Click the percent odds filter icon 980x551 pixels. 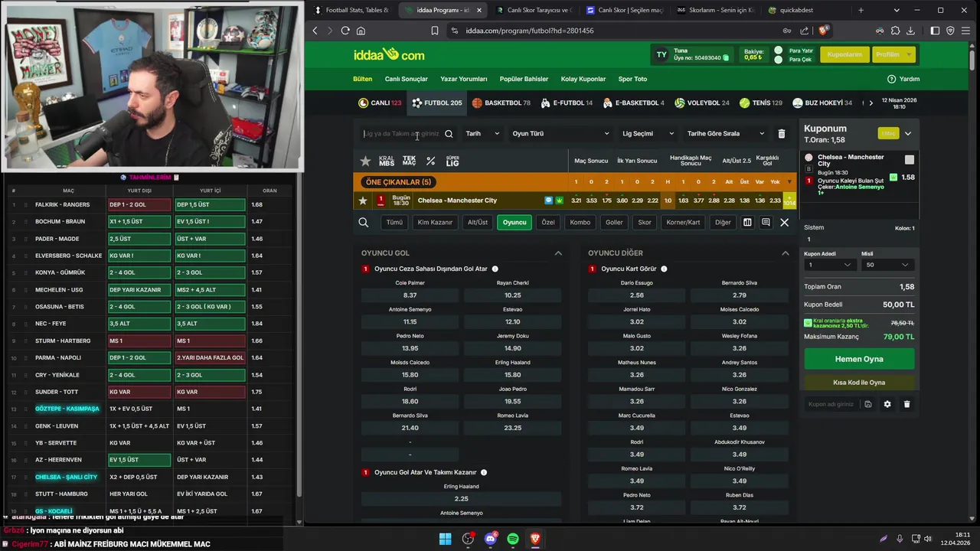431,161
